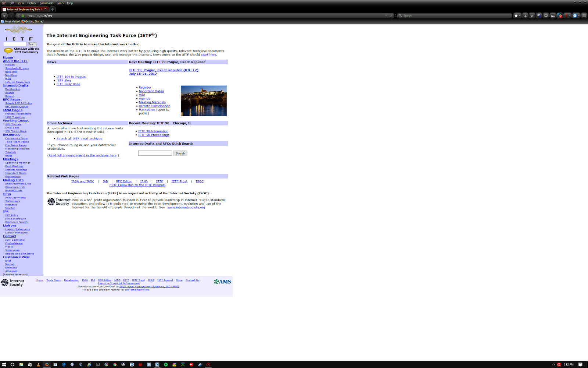Reload the page with the refresh icon
Viewport: 588px width, 368px height.
point(391,15)
